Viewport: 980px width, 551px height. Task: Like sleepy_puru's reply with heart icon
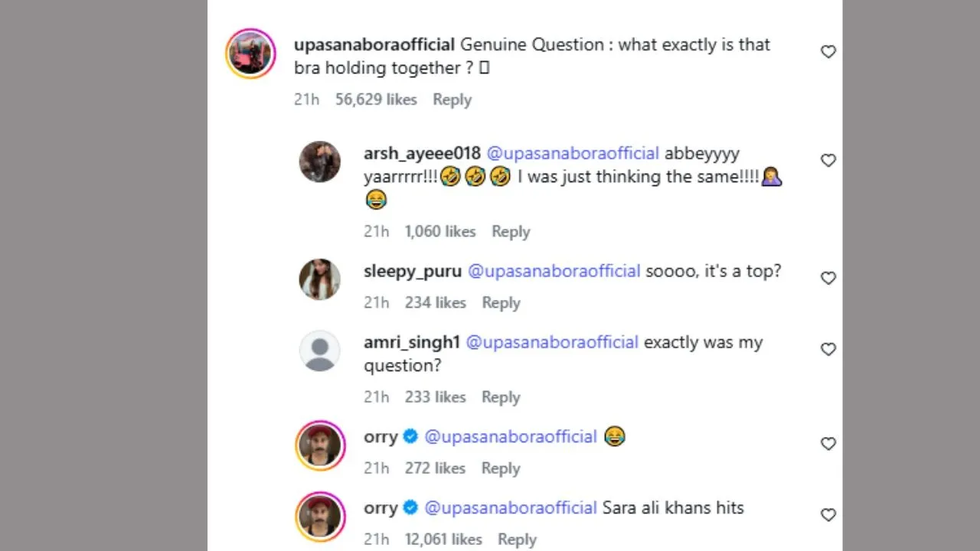pyautogui.click(x=828, y=279)
